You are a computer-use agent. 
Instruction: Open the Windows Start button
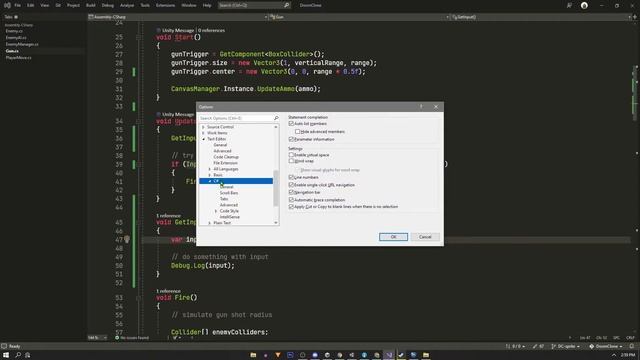6,355
